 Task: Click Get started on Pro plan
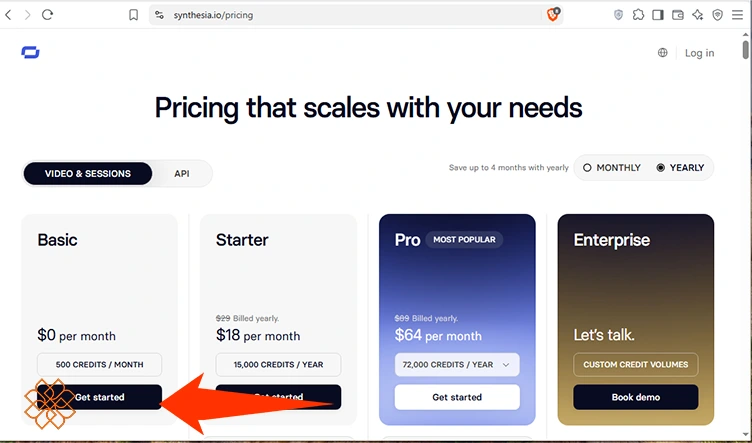click(x=457, y=397)
